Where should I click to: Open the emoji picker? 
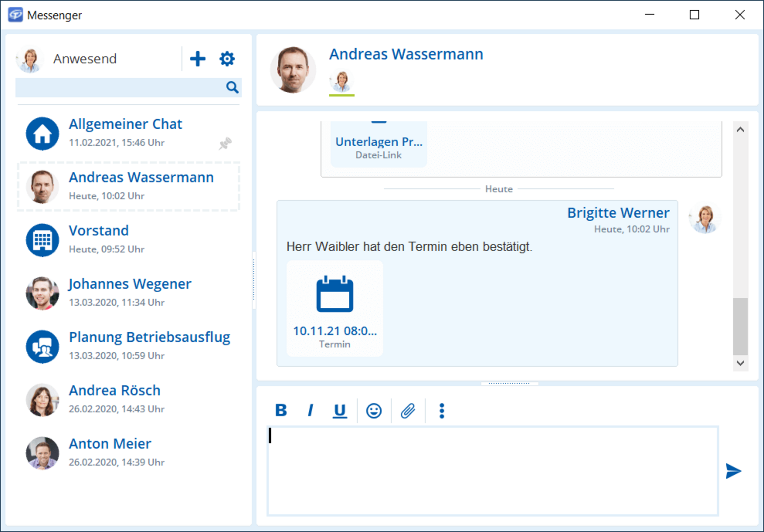click(374, 410)
